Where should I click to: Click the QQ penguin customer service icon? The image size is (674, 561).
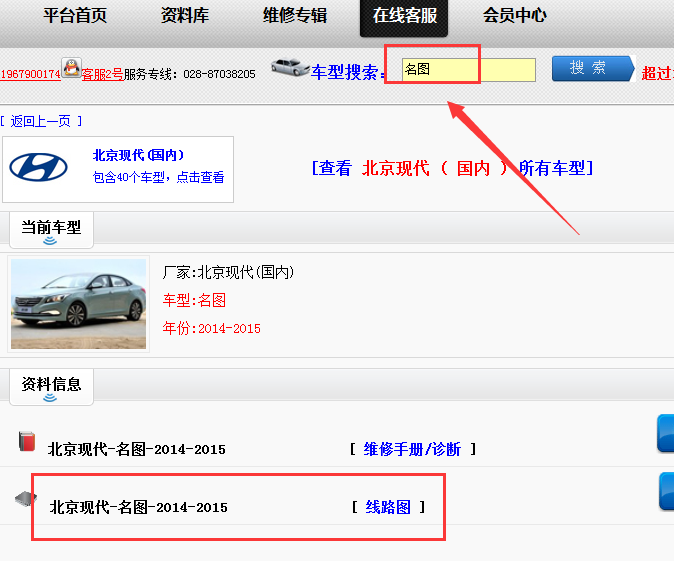[x=71, y=68]
